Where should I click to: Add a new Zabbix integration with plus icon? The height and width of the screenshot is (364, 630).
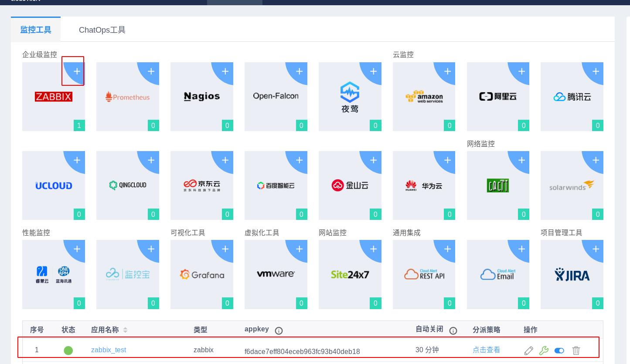click(x=77, y=71)
